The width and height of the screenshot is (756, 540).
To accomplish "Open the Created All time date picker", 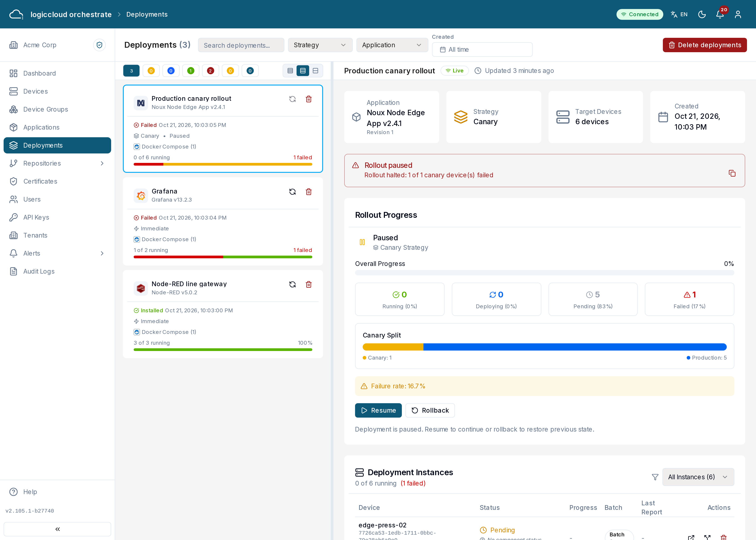I will [482, 49].
